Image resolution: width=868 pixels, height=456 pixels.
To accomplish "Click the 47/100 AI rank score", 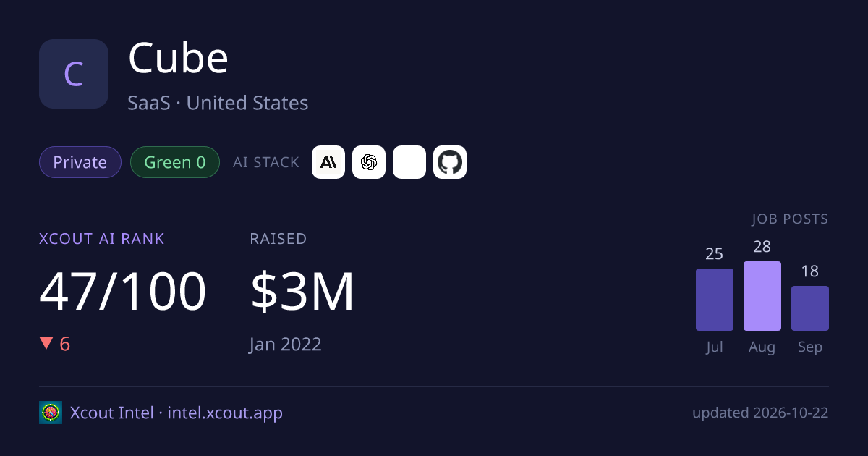I will (x=123, y=292).
